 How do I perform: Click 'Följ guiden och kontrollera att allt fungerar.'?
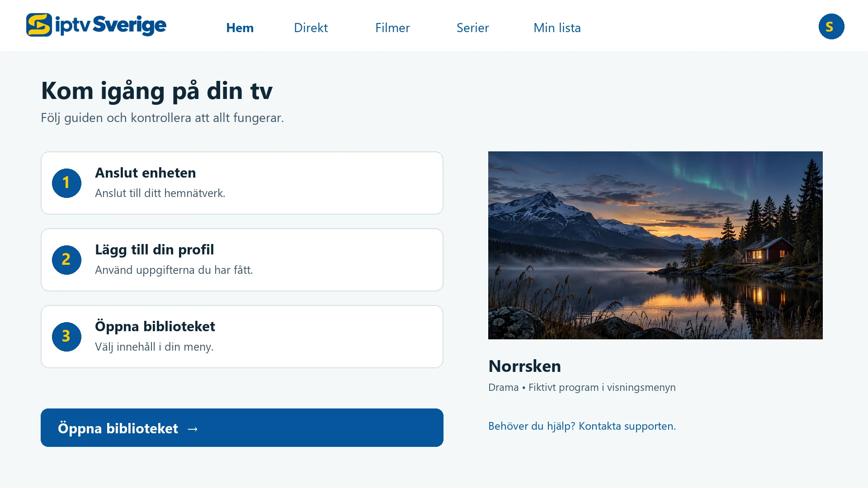pyautogui.click(x=162, y=117)
